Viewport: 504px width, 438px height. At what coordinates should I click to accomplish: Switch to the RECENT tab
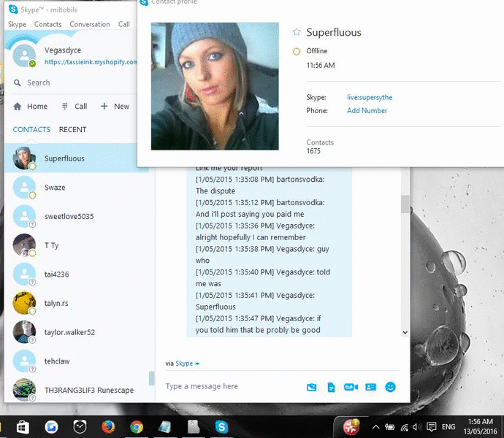pyautogui.click(x=72, y=129)
